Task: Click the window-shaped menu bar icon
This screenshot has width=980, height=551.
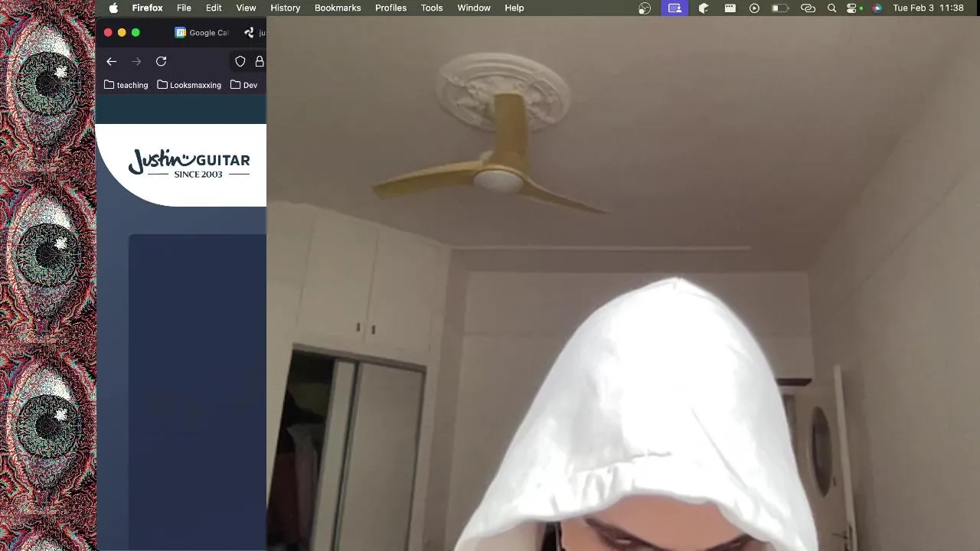Action: 730,8
